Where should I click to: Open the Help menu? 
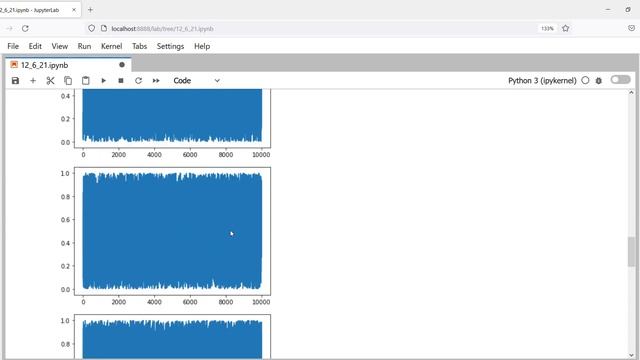click(x=202, y=47)
